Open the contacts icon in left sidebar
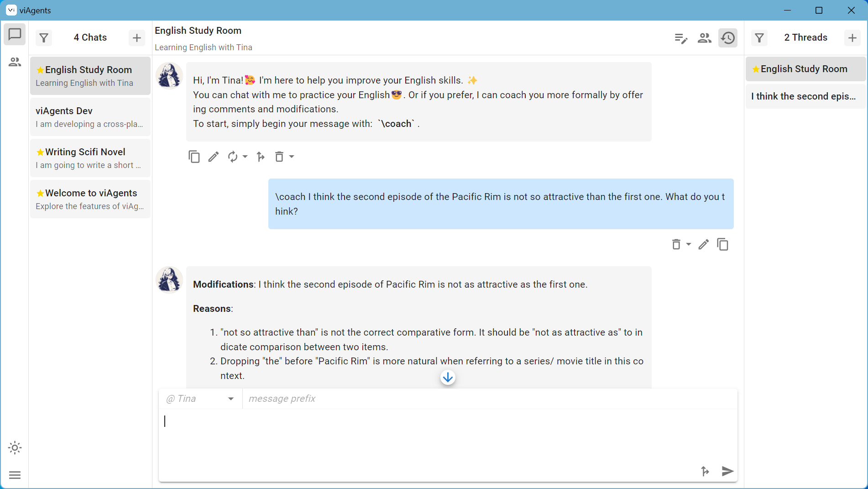This screenshot has height=489, width=868. (15, 62)
